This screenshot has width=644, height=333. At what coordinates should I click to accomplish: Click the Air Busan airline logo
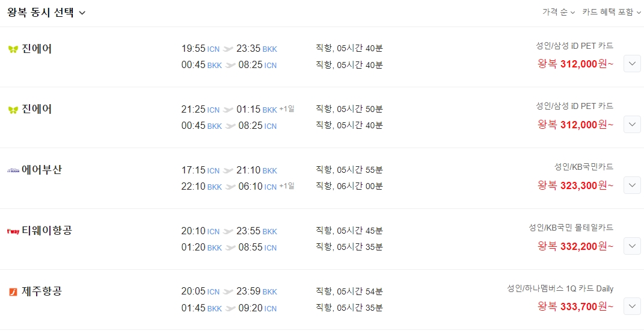pyautogui.click(x=13, y=170)
